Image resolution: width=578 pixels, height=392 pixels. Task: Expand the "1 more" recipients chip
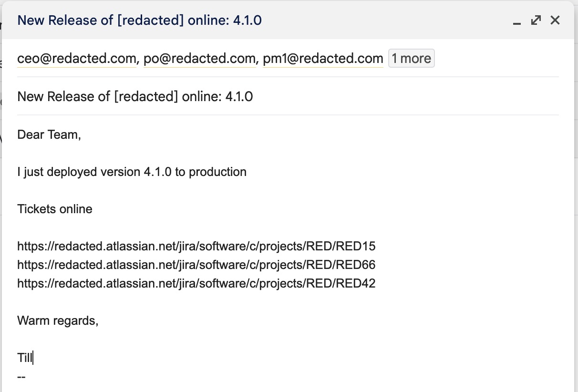(x=411, y=59)
